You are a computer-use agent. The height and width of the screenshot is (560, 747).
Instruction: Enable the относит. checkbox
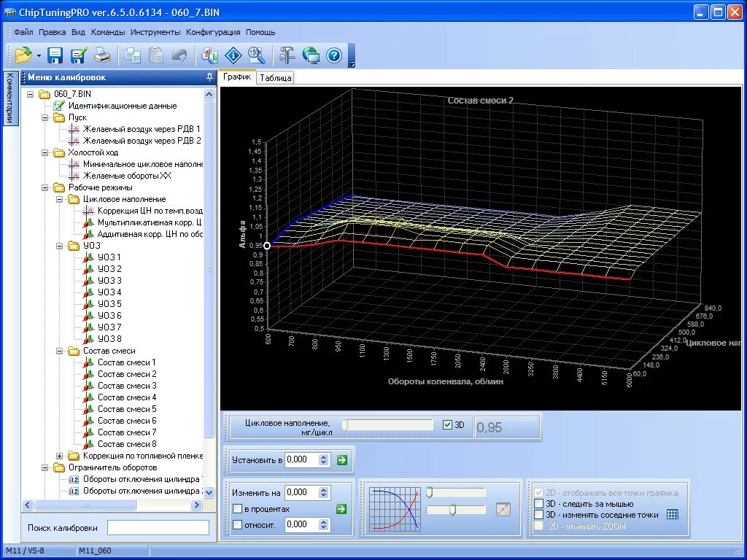[237, 525]
